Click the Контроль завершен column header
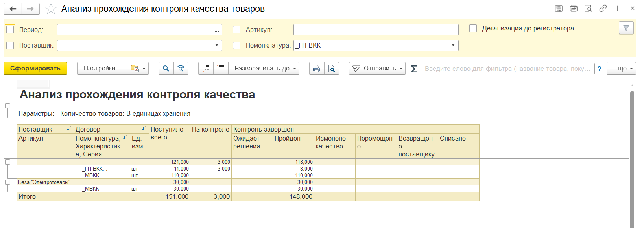644x228 pixels. click(355, 129)
